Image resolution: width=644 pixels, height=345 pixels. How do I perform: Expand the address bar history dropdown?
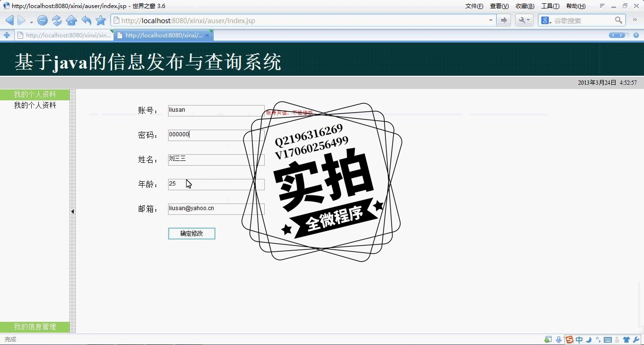(x=491, y=20)
